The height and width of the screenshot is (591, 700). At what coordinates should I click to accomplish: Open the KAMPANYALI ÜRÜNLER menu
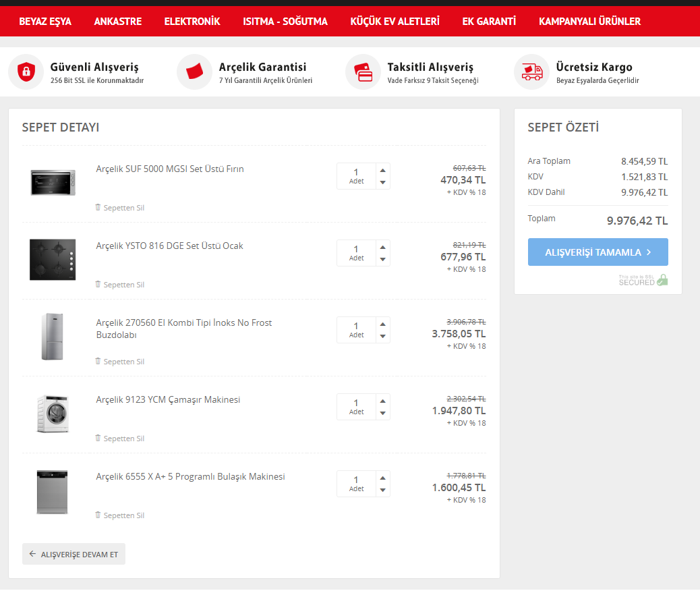[589, 22]
